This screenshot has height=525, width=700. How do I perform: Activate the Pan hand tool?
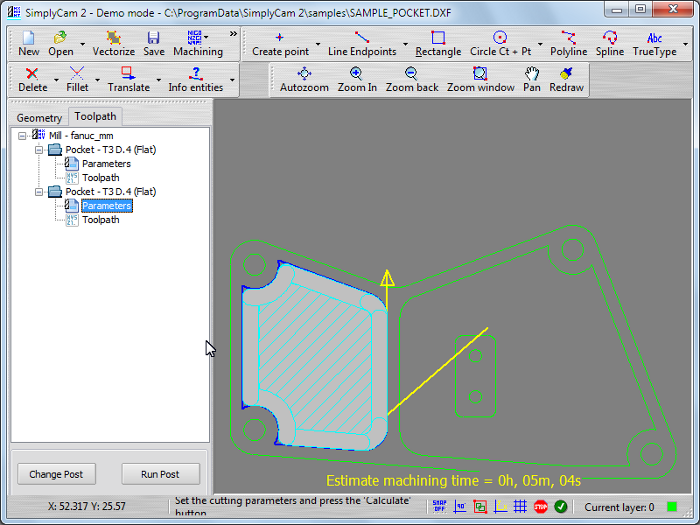[532, 79]
